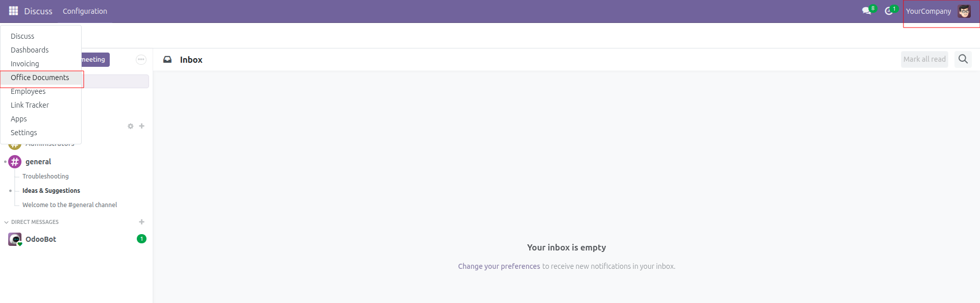Open the Configuration menu
This screenshot has height=303, width=980.
click(85, 11)
